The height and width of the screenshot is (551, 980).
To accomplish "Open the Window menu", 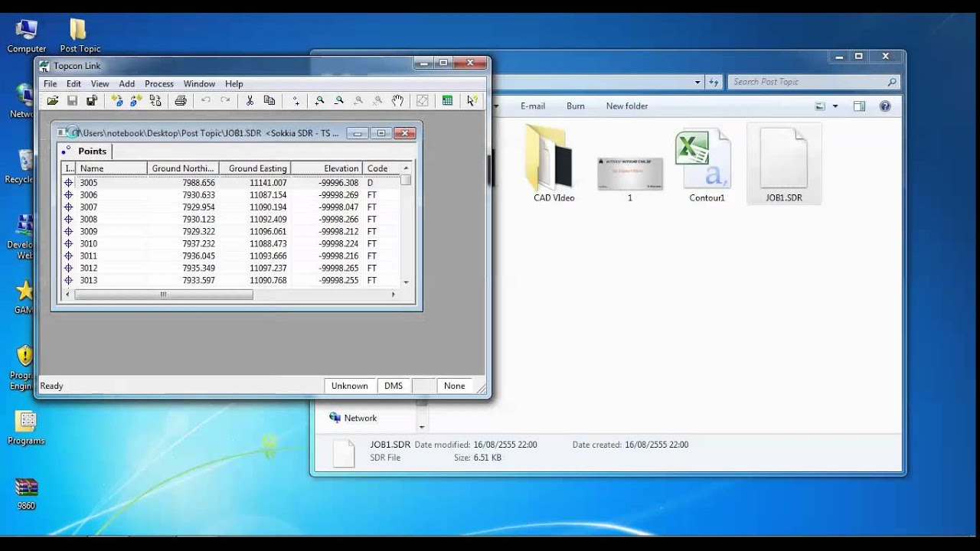I will tap(199, 83).
